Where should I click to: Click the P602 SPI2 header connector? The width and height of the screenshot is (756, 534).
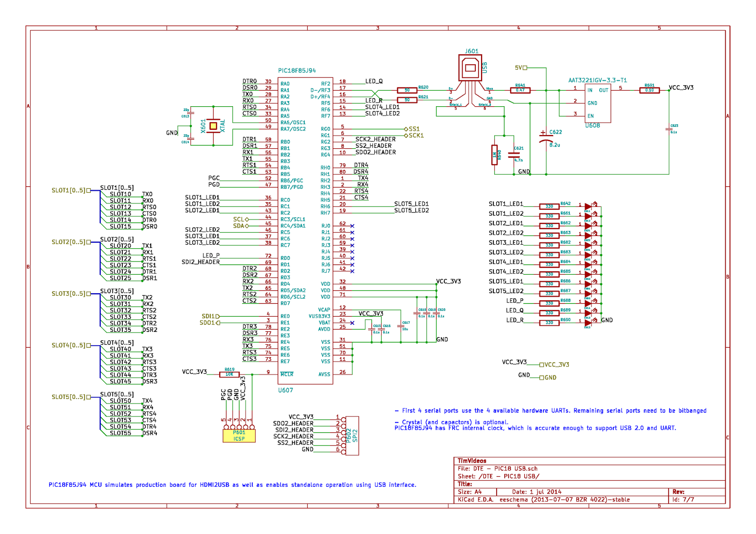[x=352, y=435]
